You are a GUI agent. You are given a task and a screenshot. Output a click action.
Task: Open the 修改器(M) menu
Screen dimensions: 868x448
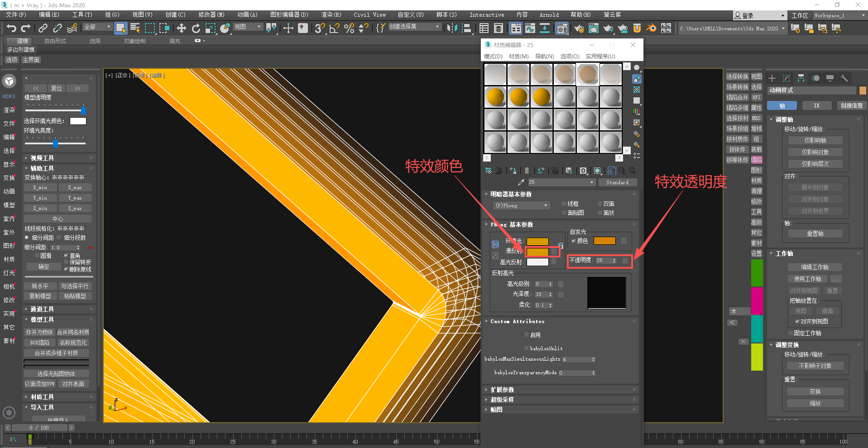point(211,14)
